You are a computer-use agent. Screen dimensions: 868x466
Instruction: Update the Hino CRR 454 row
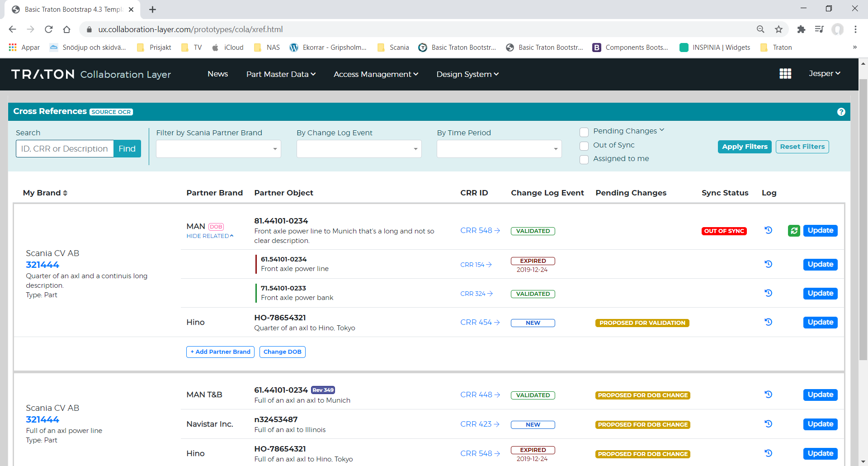820,323
